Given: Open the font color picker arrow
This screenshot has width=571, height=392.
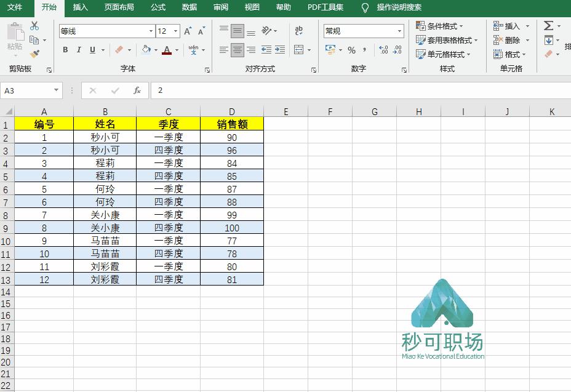Looking at the screenshot, I should 175,50.
